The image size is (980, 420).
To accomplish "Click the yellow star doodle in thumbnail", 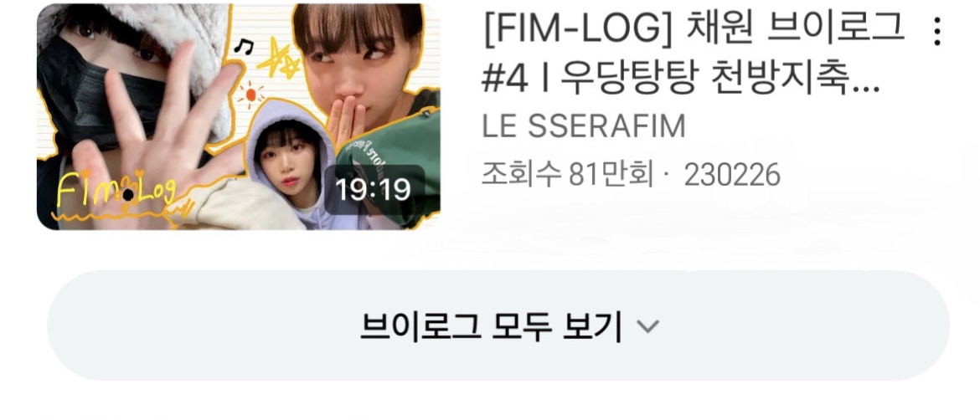I will (280, 59).
